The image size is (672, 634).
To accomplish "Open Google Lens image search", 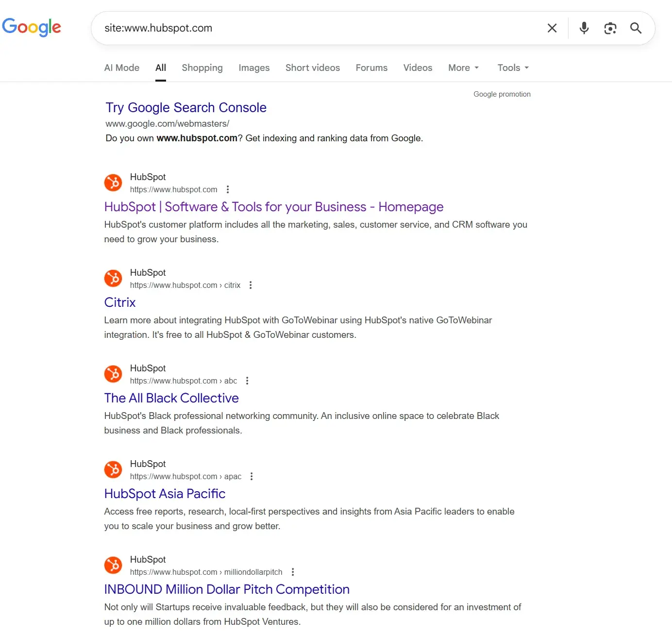I will 610,28.
